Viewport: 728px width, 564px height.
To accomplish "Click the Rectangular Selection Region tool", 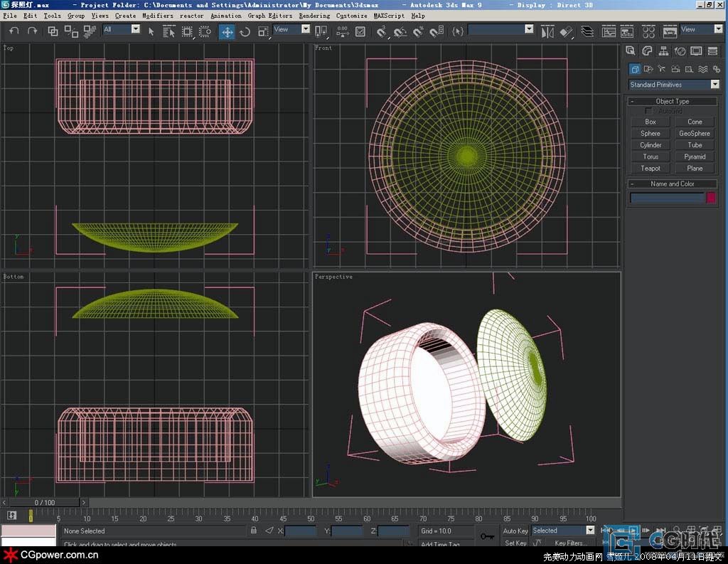I will (x=187, y=31).
